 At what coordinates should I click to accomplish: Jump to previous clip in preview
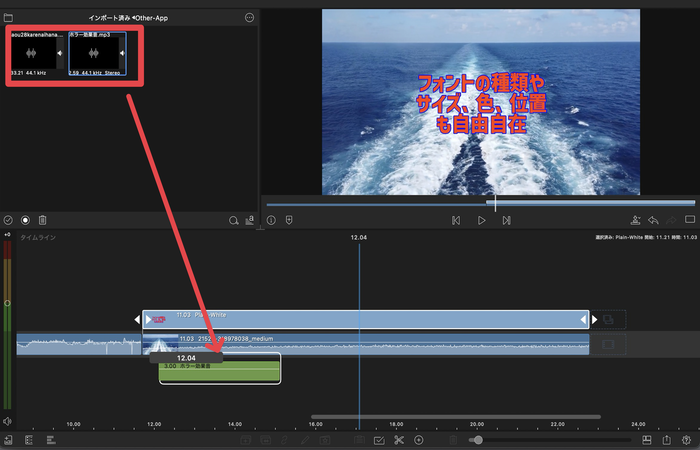pyautogui.click(x=456, y=220)
